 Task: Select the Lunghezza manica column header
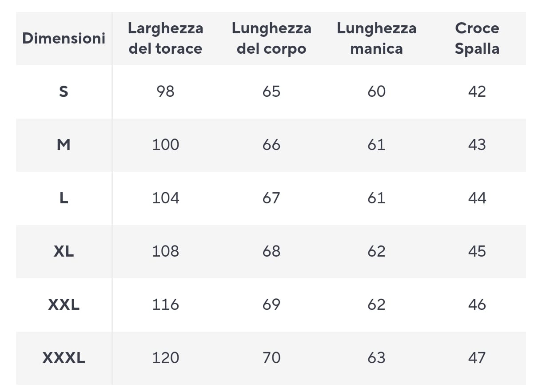(376, 38)
